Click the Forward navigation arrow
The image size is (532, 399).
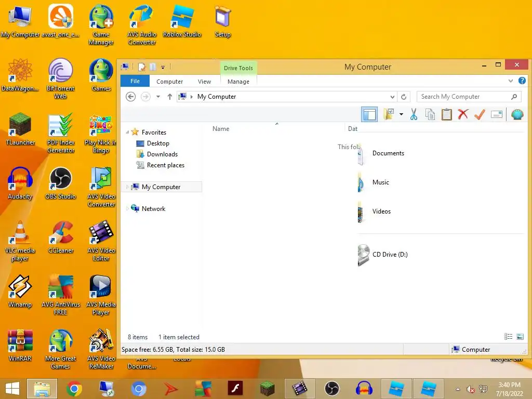click(145, 97)
